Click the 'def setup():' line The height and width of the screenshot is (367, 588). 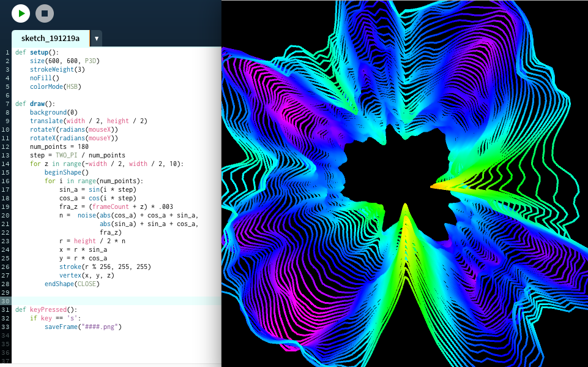tap(37, 53)
